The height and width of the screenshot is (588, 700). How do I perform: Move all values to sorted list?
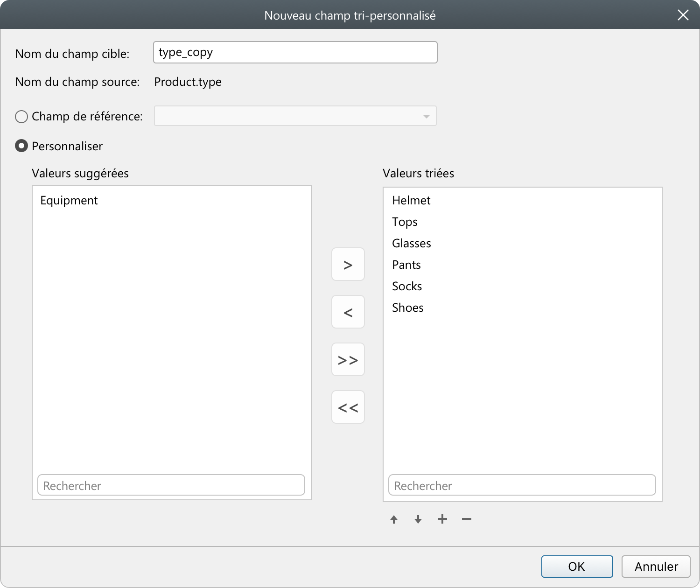pos(348,360)
